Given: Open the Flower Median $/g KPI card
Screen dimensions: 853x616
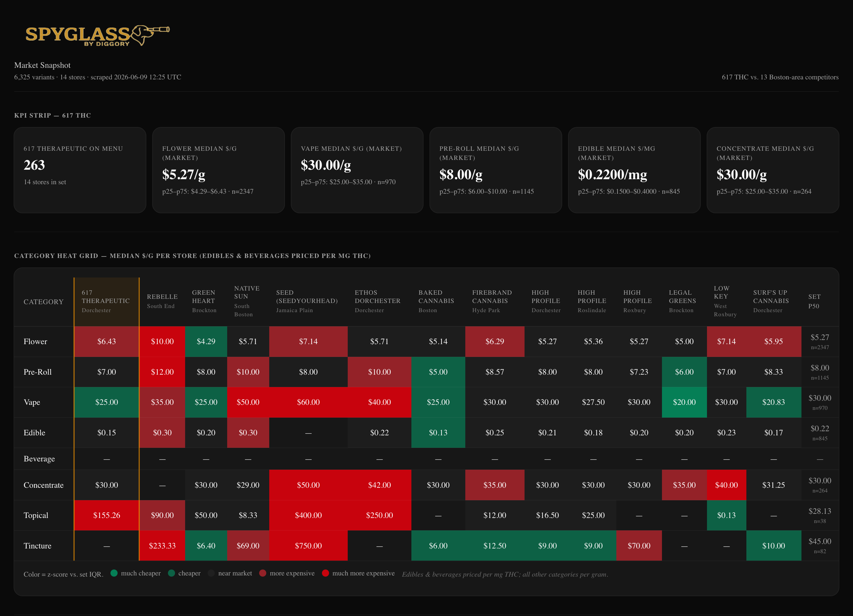Looking at the screenshot, I should point(219,170).
